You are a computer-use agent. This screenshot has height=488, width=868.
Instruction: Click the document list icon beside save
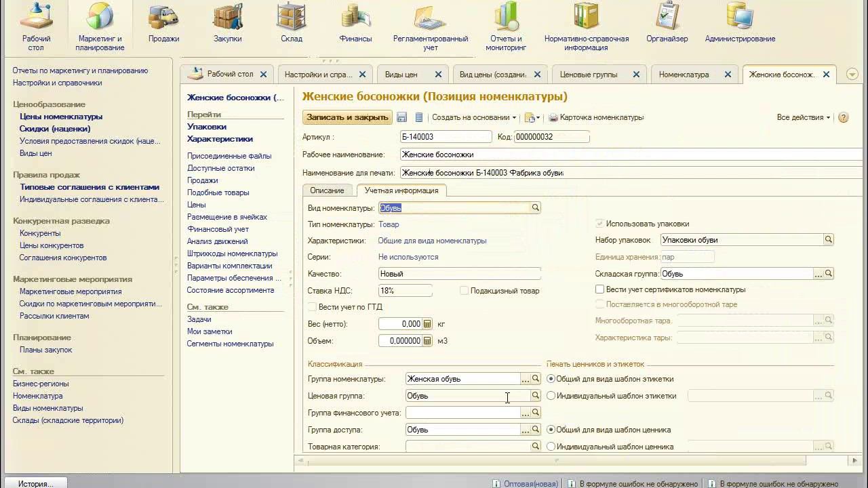[x=419, y=117]
